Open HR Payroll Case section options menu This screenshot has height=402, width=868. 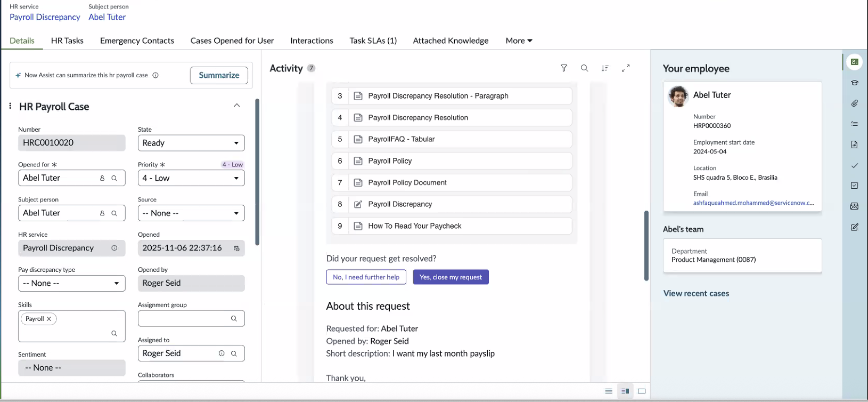point(10,106)
